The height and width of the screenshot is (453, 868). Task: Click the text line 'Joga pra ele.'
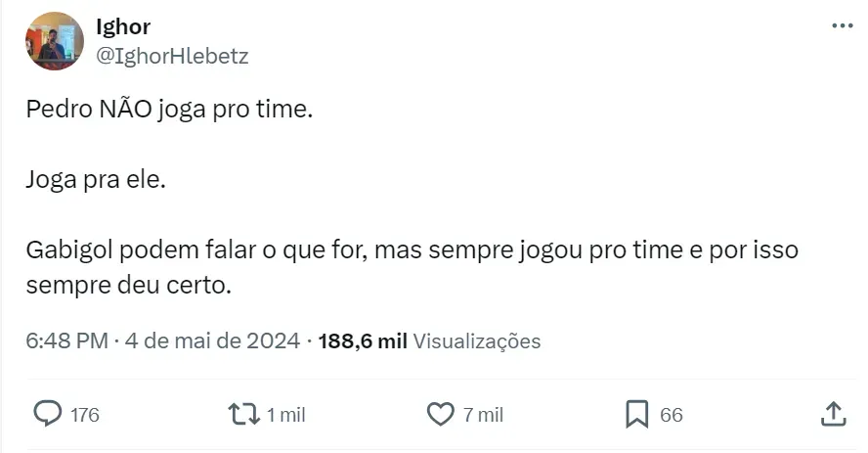pyautogui.click(x=96, y=180)
